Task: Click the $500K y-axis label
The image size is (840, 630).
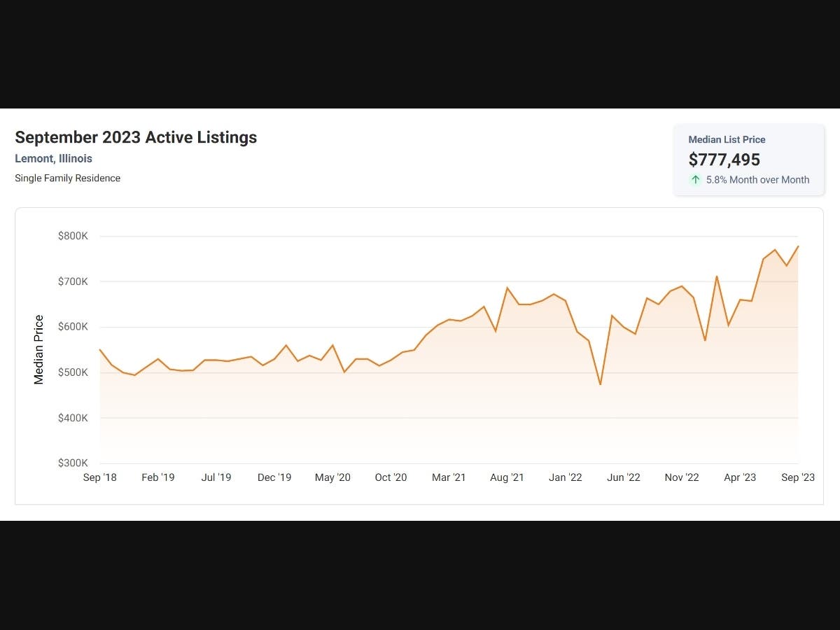Action: (x=73, y=372)
